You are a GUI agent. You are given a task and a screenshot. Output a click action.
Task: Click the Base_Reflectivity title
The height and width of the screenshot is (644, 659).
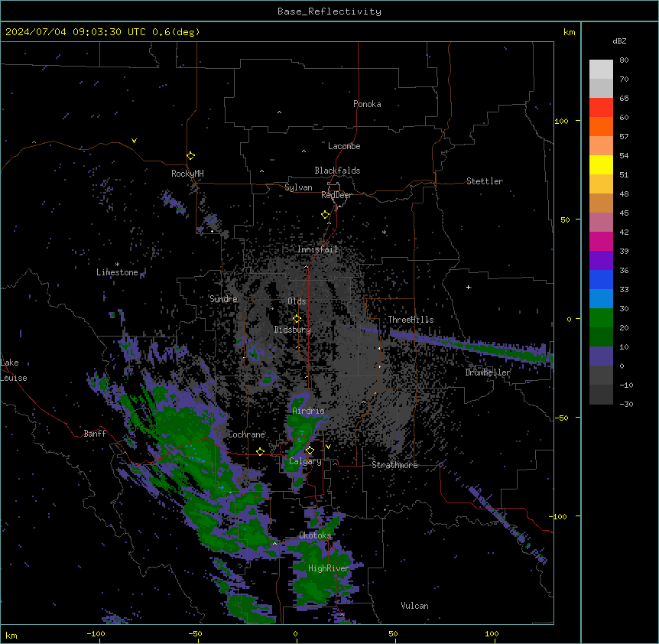click(x=329, y=11)
